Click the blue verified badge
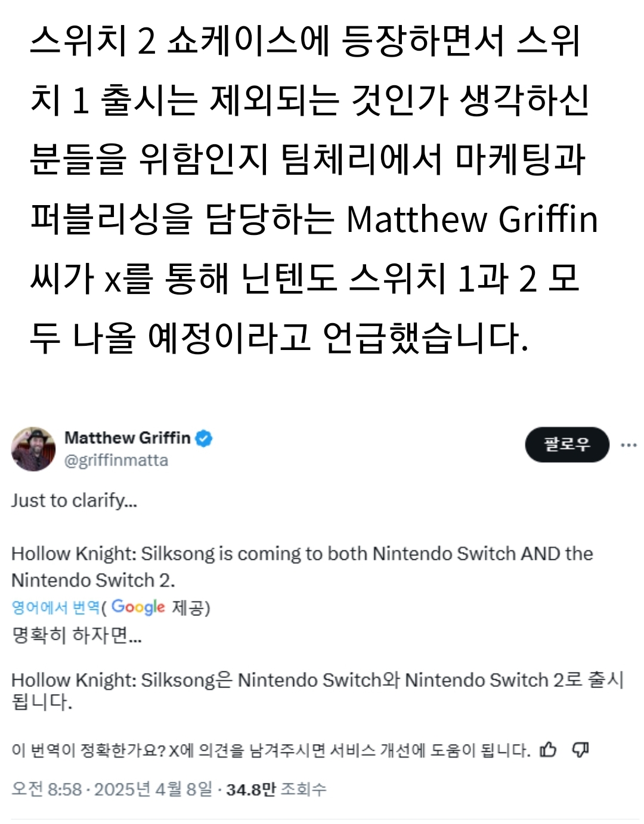Image resolution: width=644 pixels, height=824 pixels. click(204, 438)
